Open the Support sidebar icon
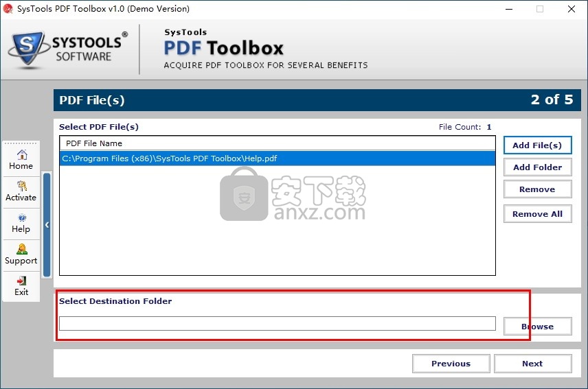Viewport: 588px width, 389px height. click(22, 249)
